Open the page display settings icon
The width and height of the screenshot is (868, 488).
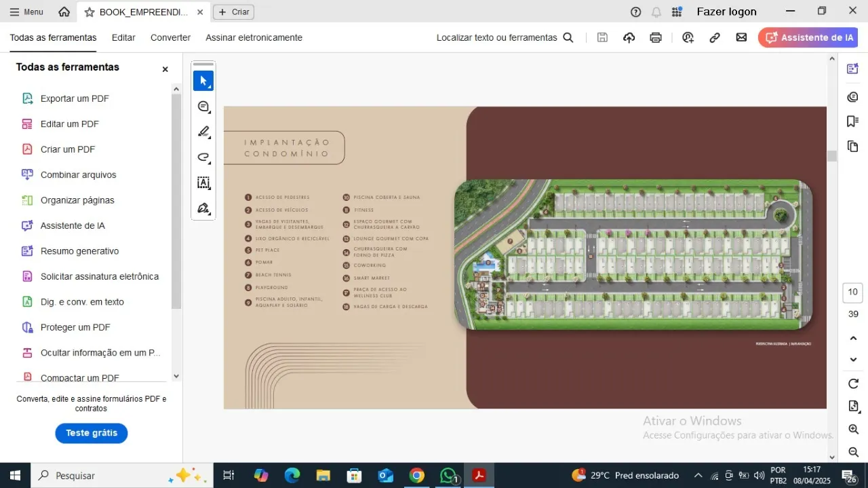(853, 407)
